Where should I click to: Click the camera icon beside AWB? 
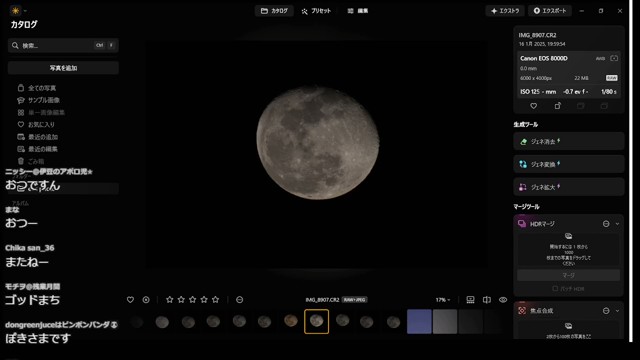click(x=614, y=58)
